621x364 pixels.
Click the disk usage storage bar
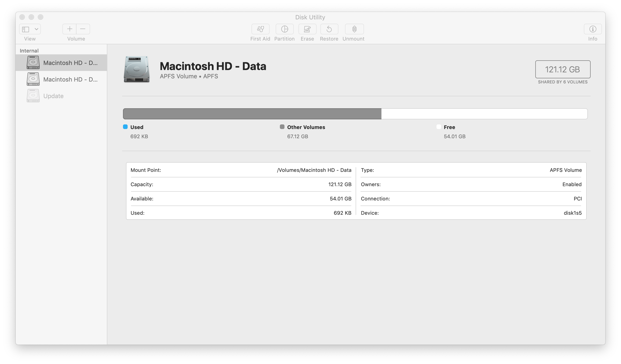pos(355,114)
